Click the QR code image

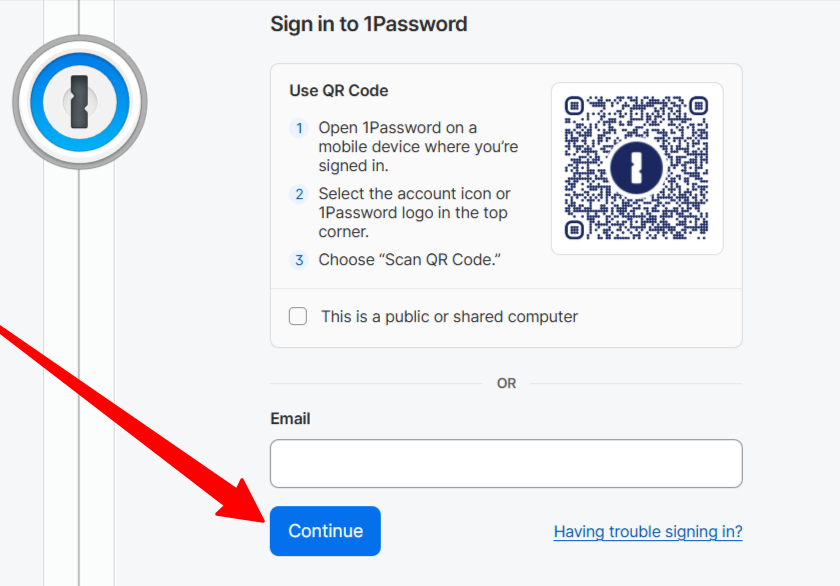tap(636, 168)
